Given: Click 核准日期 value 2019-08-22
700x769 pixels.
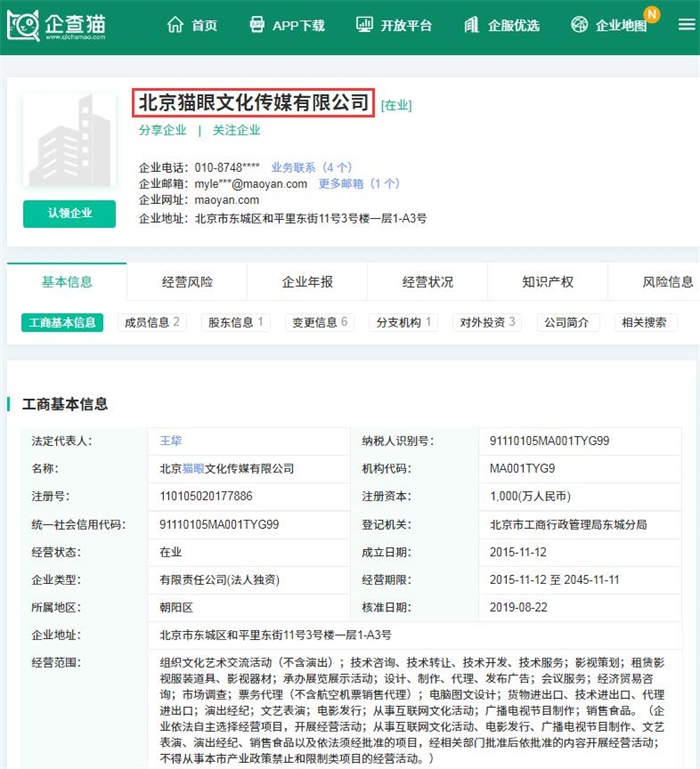Looking at the screenshot, I should click(x=518, y=607).
